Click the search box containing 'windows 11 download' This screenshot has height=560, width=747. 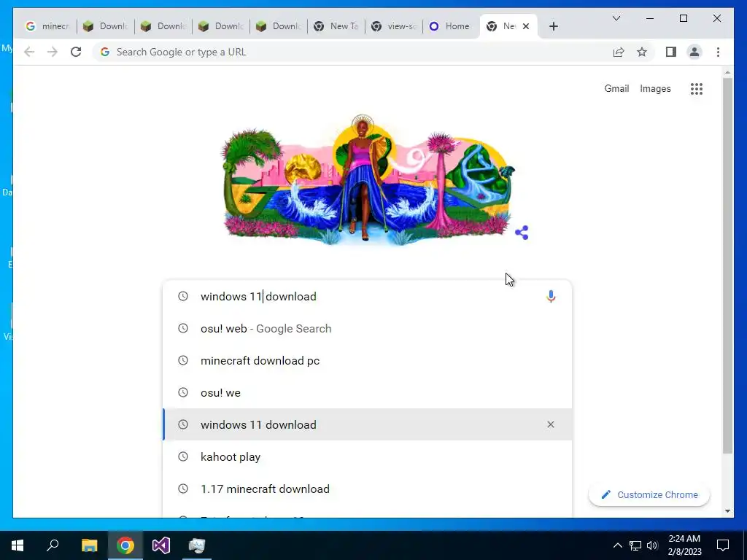tap(368, 296)
